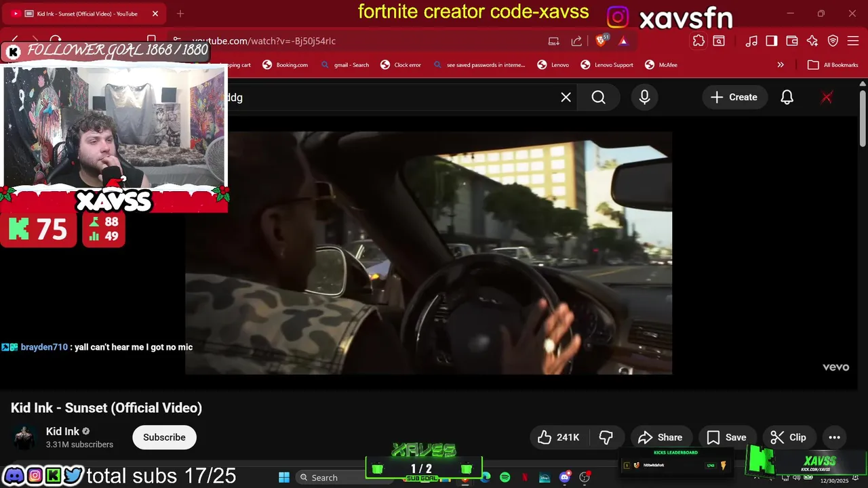Open more actions three-dot menu
Viewport: 868px width, 488px height.
(x=834, y=438)
